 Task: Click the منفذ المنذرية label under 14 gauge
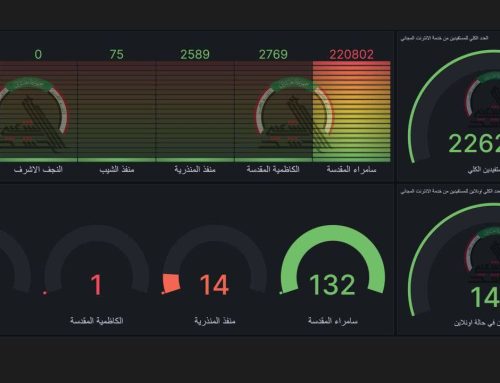point(215,321)
